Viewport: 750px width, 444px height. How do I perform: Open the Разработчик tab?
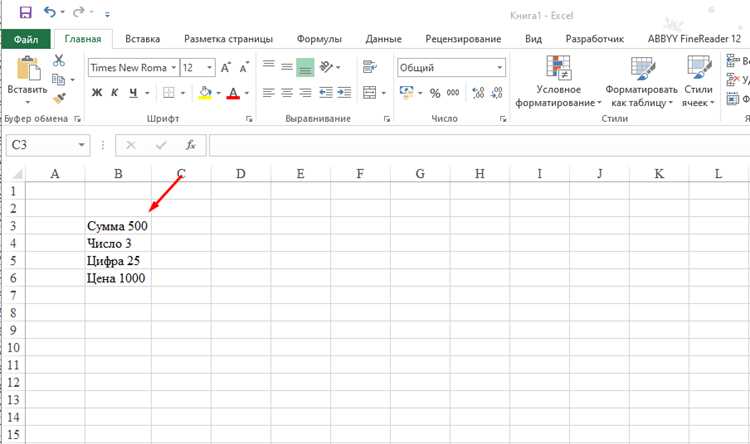(x=595, y=39)
